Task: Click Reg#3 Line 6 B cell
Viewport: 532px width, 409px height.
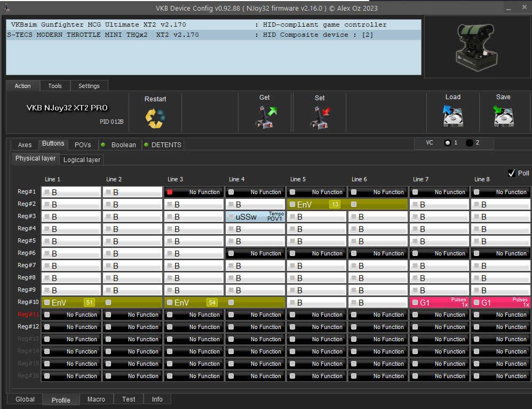Action: 378,216
